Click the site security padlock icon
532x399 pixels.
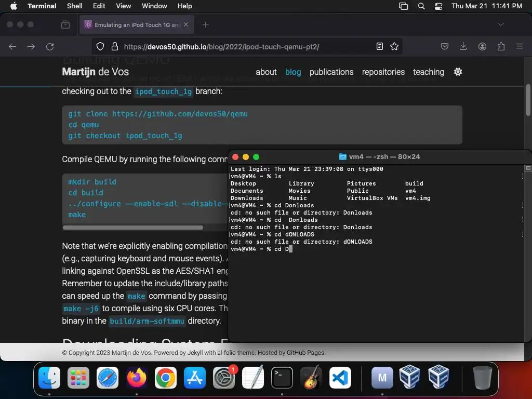click(115, 46)
